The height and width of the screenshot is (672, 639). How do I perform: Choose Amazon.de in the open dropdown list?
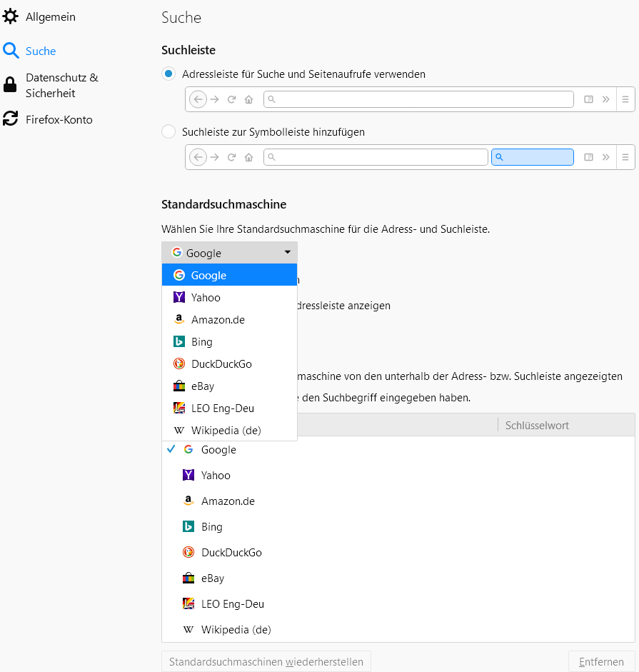coord(229,319)
